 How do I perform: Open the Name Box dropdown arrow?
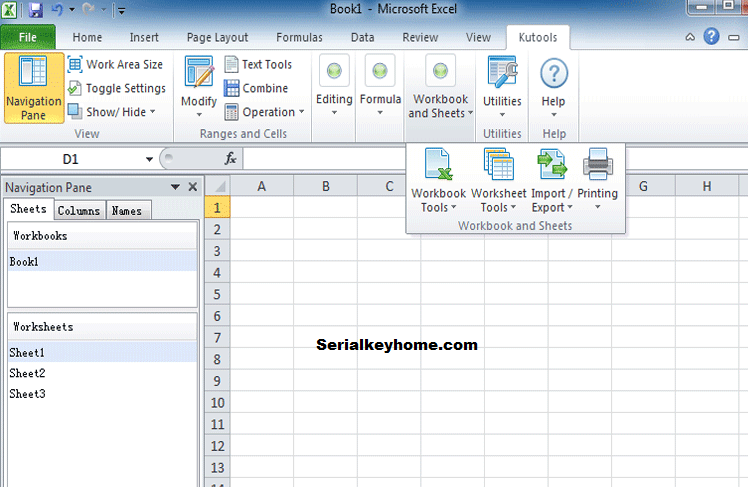[149, 159]
